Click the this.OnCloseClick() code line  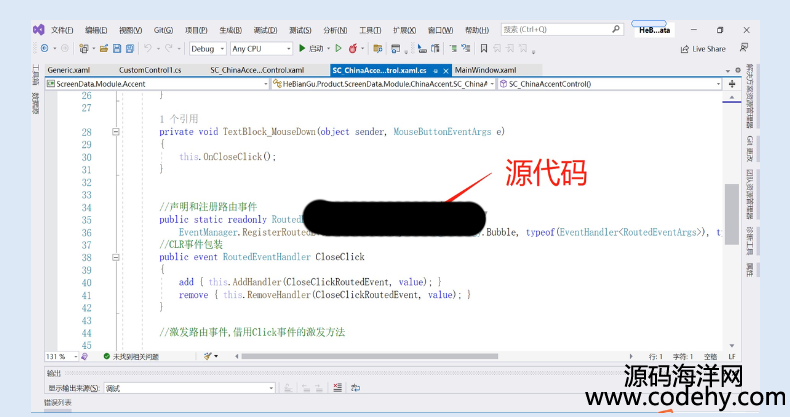pos(228,157)
